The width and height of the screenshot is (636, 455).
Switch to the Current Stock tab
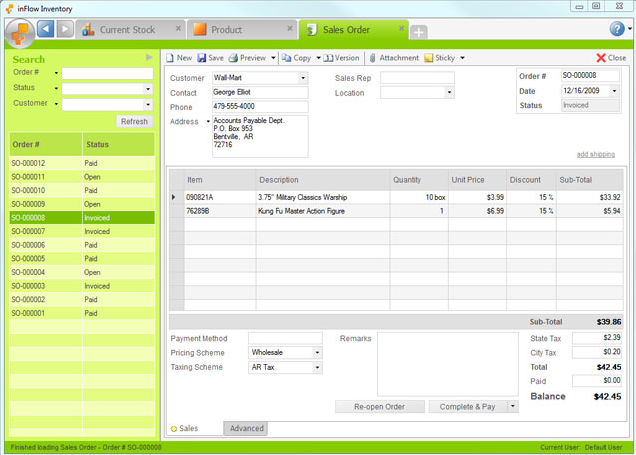coord(128,30)
